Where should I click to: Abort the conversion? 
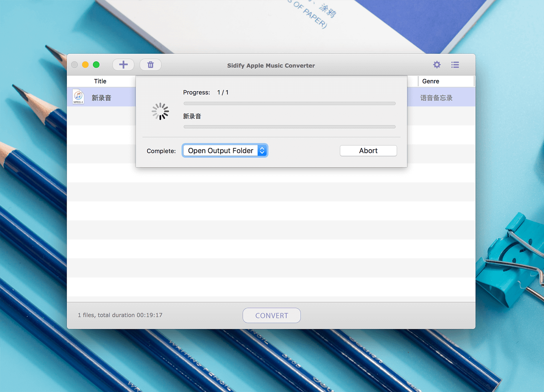pyautogui.click(x=368, y=151)
